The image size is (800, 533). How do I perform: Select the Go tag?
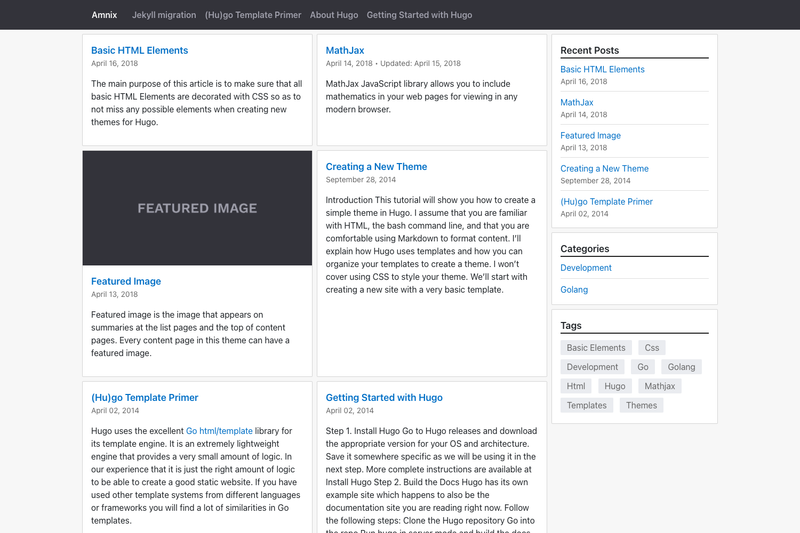(x=643, y=367)
